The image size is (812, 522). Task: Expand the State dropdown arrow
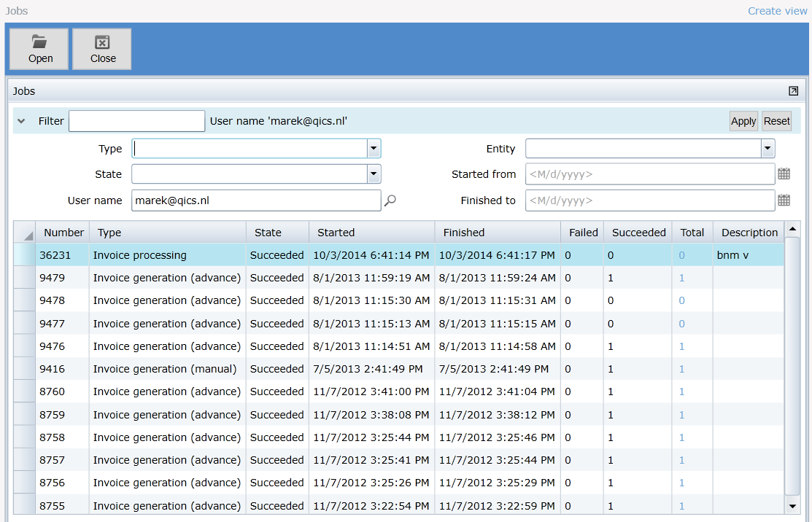click(x=374, y=174)
